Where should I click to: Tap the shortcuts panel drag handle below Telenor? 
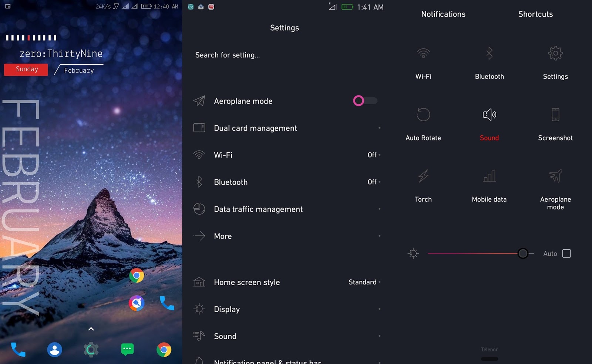tap(489, 359)
